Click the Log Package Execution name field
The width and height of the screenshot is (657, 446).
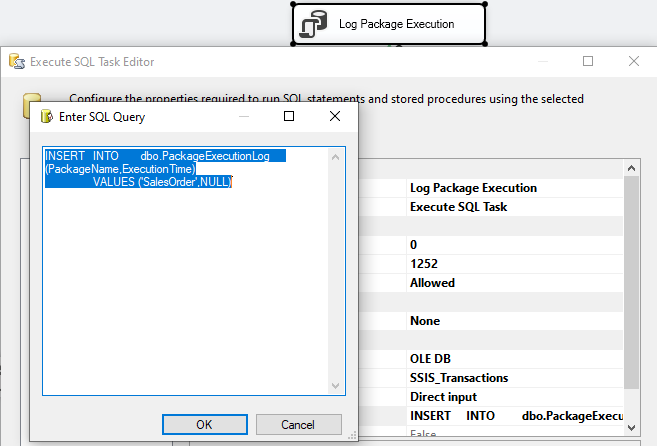coord(473,188)
